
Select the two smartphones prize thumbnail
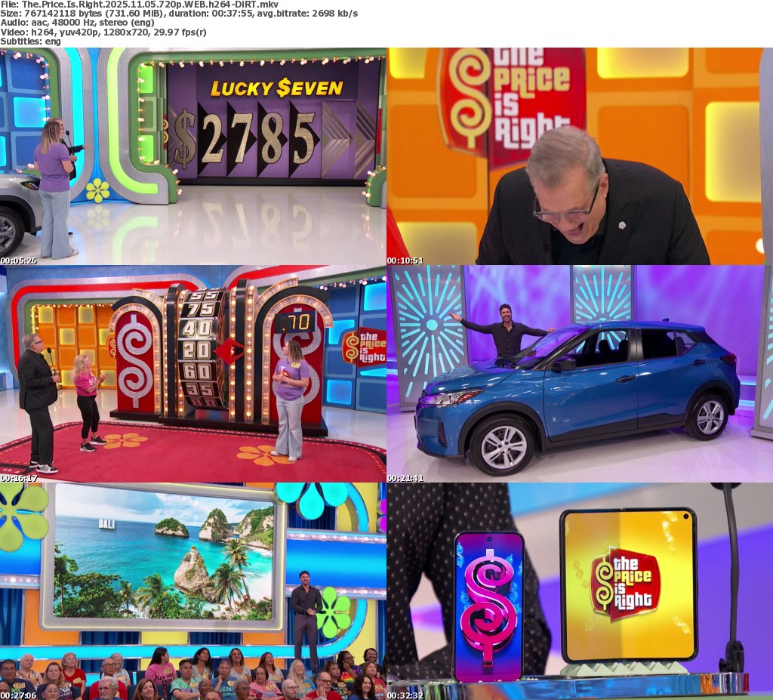[x=580, y=591]
